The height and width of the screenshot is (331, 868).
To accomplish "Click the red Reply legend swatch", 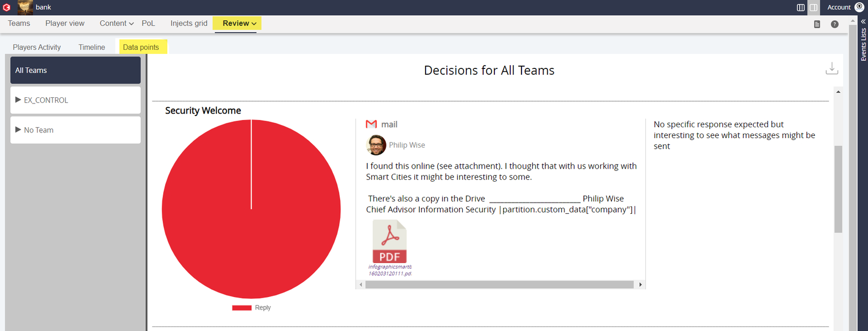I will point(241,308).
